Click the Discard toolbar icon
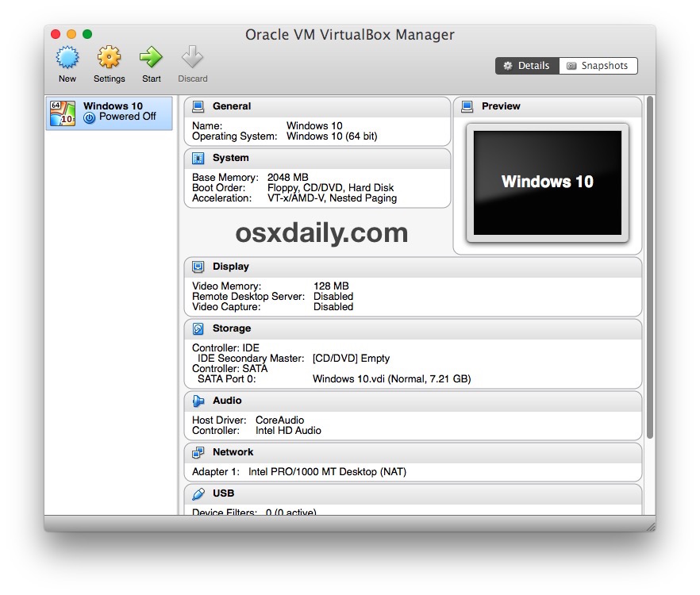The width and height of the screenshot is (700, 595). click(192, 58)
